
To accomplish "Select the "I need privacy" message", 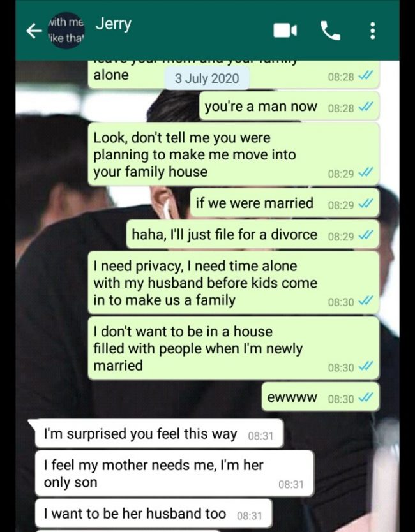I will (233, 283).
